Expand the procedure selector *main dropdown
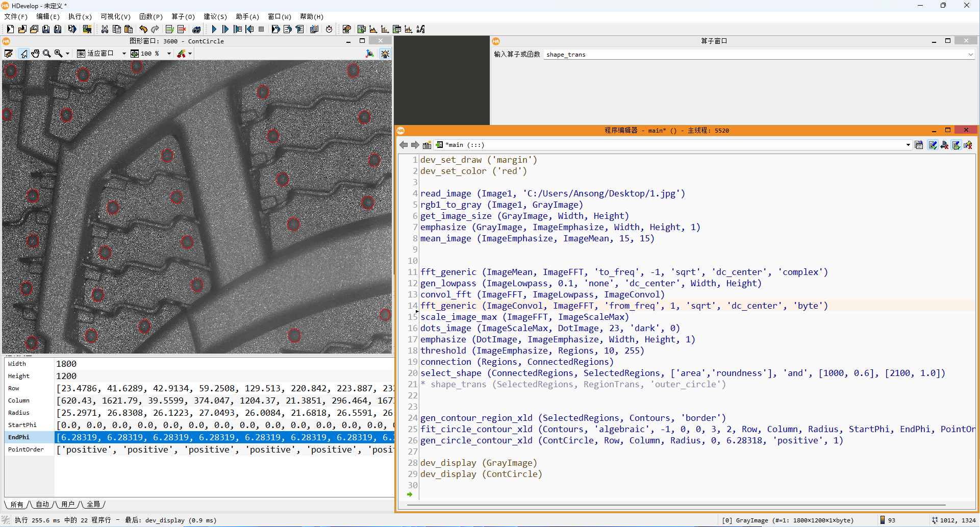 point(908,145)
